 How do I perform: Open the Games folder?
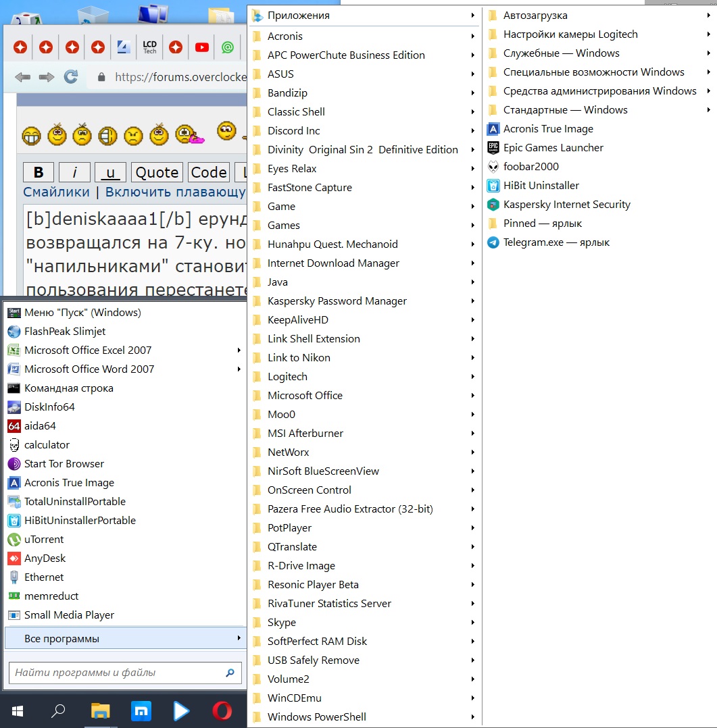(365, 225)
